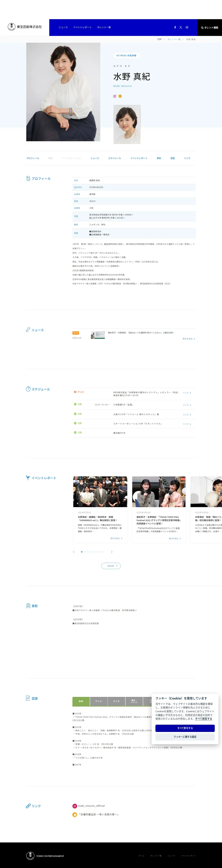Select the 映画 career tab
Screen dimensions: 222x868
(x=81, y=701)
